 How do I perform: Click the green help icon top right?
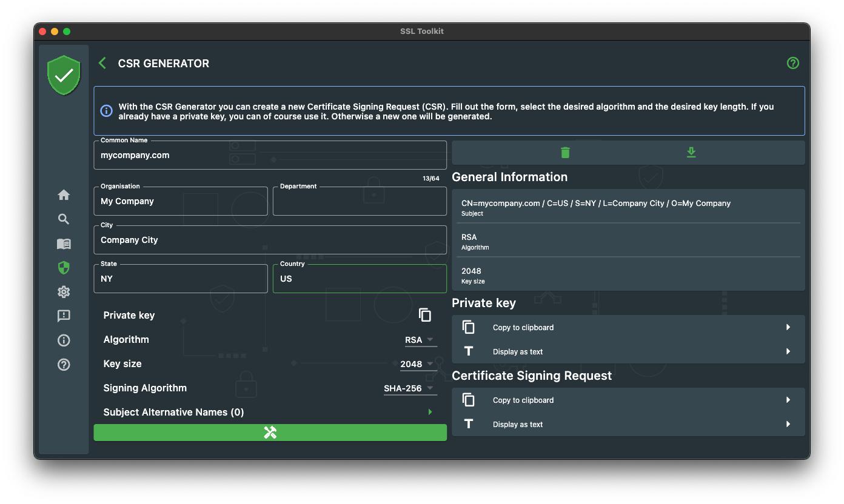[792, 63]
